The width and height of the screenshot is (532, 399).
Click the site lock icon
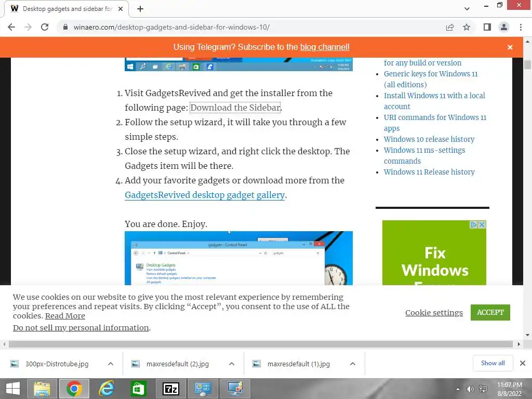click(65, 27)
